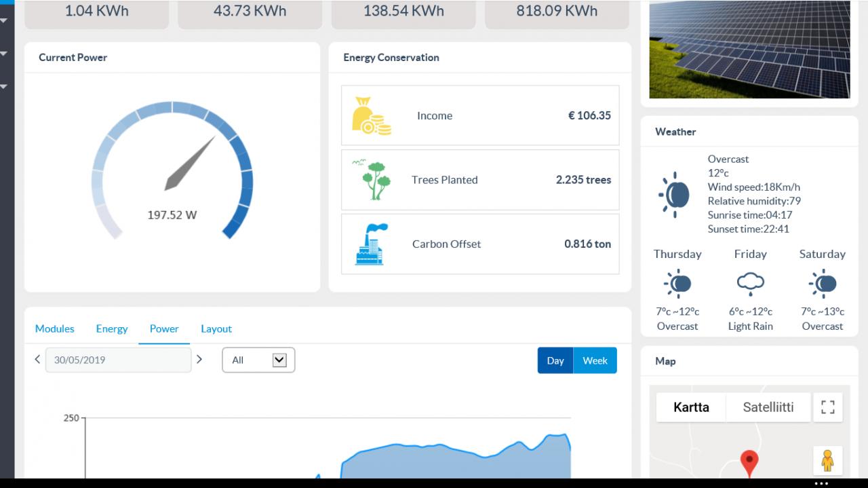This screenshot has width=868, height=488.
Task: Open the Layout tab
Action: pos(216,329)
